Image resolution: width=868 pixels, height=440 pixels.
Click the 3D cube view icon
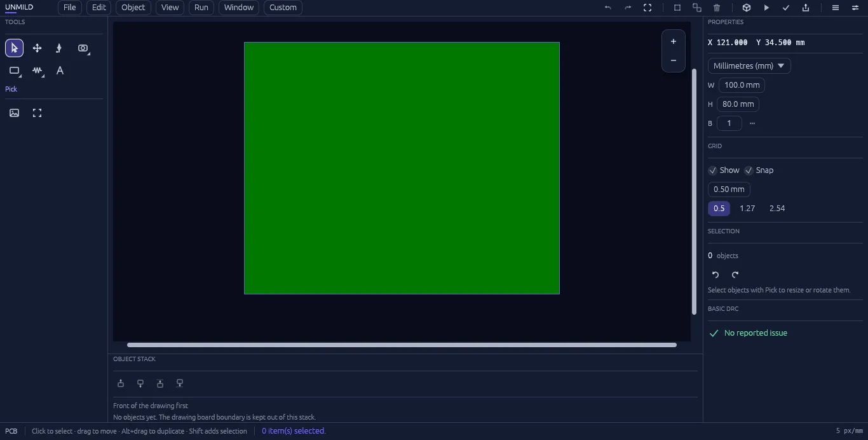(x=747, y=8)
